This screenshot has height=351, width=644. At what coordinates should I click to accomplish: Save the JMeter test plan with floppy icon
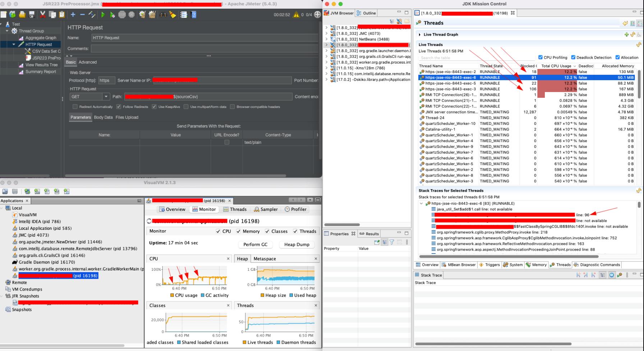click(x=32, y=14)
